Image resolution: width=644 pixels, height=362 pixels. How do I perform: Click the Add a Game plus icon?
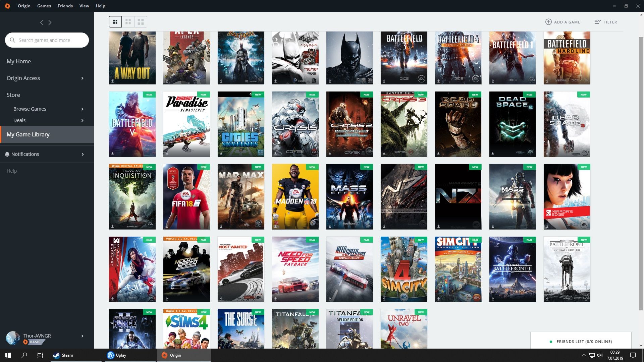pyautogui.click(x=548, y=22)
